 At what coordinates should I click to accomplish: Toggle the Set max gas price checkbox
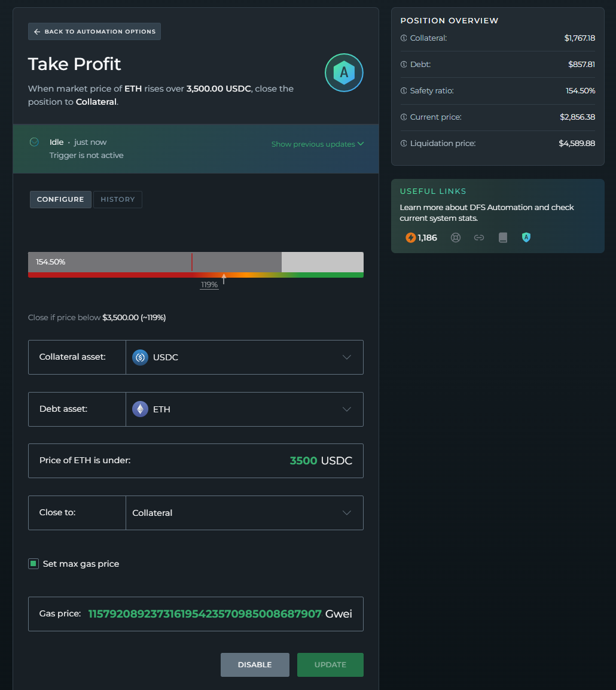coord(33,564)
